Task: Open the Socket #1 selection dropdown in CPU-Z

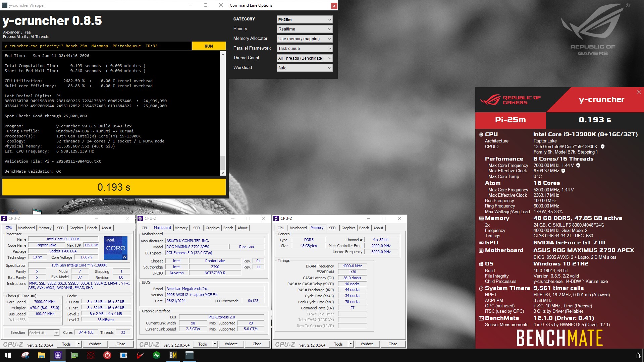Action: coord(44,333)
